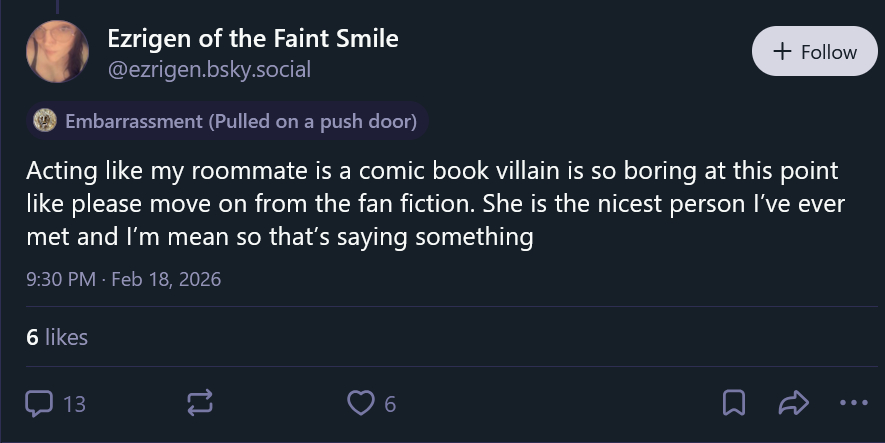885x443 pixels.
Task: Click the like count number 6 beside heart
Action: pos(390,405)
